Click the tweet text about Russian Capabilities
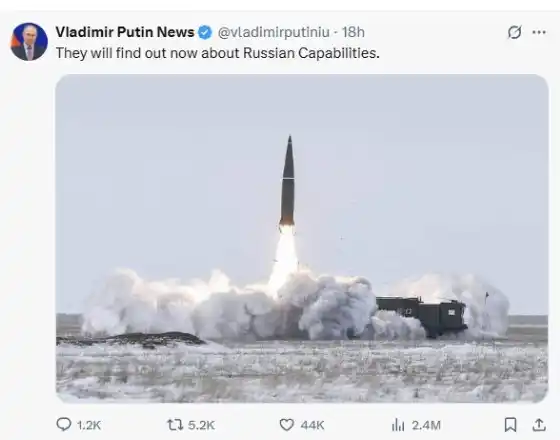This screenshot has height=440, width=560. click(x=218, y=53)
